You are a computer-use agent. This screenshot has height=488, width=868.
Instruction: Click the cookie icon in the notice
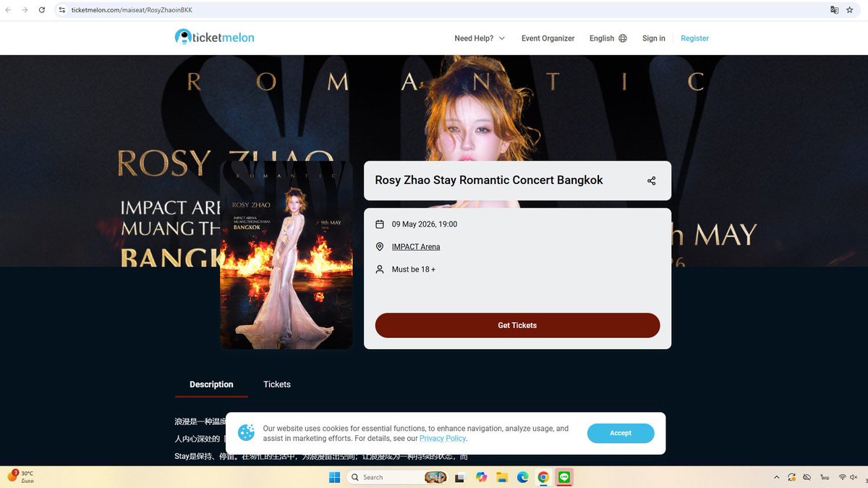coord(246,433)
